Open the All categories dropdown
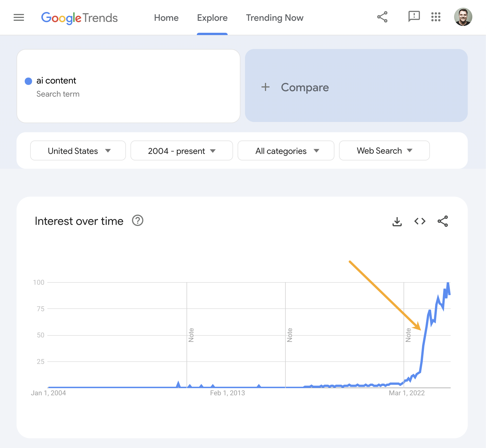This screenshot has height=448, width=486. click(x=286, y=150)
